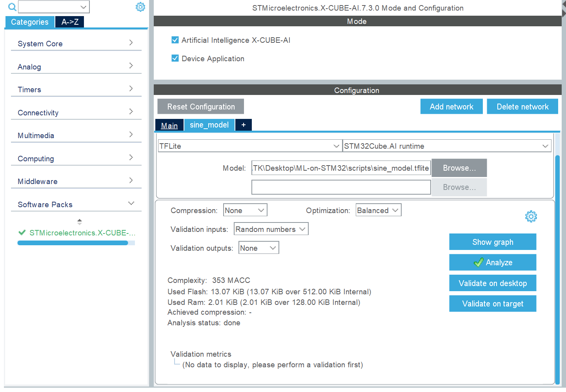Click the Model file path field
This screenshot has width=566, height=392.
coord(341,168)
